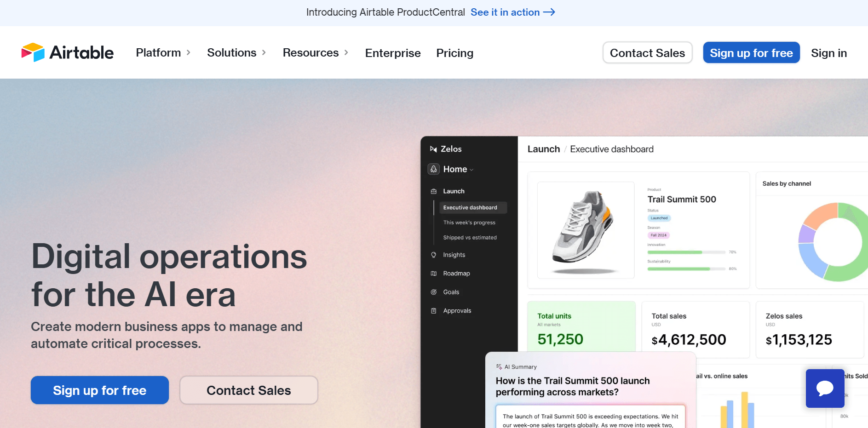The width and height of the screenshot is (868, 428).
Task: Open Goals in the sidebar
Action: (451, 292)
